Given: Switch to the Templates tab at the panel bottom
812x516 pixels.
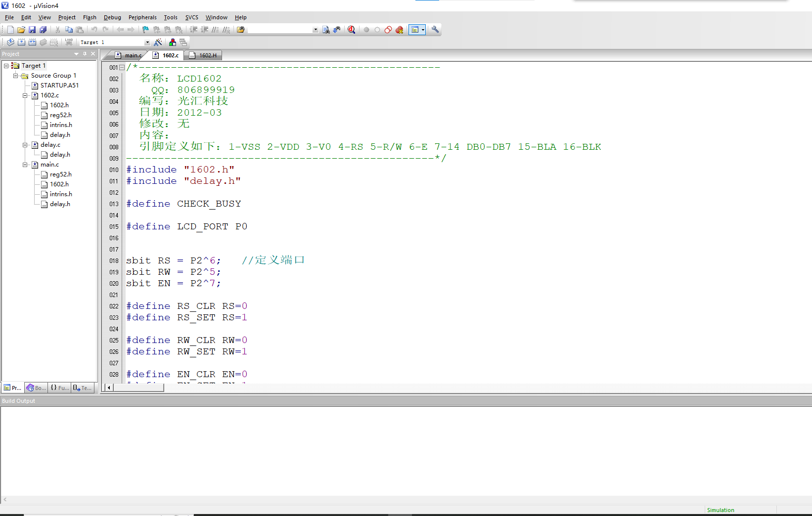Looking at the screenshot, I should coord(83,388).
